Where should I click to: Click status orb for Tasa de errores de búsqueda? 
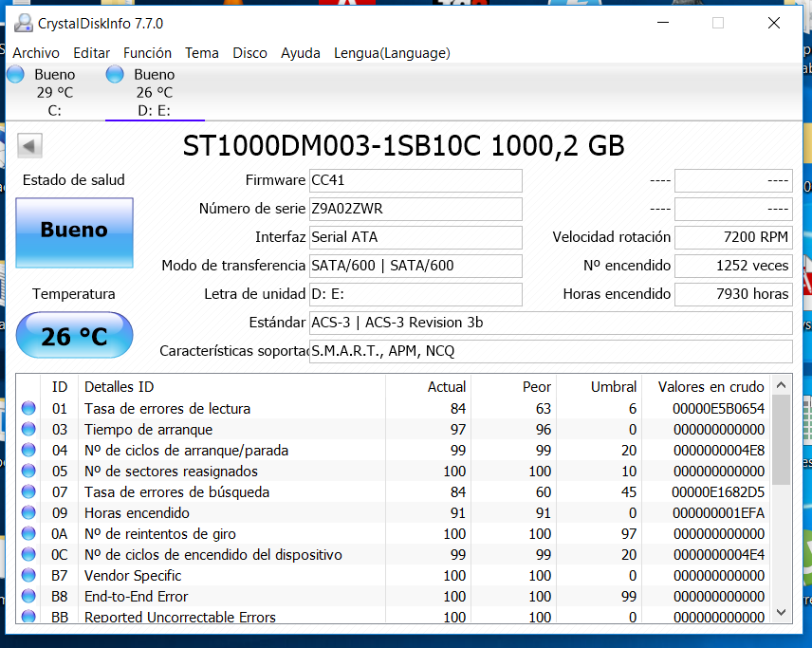click(28, 491)
